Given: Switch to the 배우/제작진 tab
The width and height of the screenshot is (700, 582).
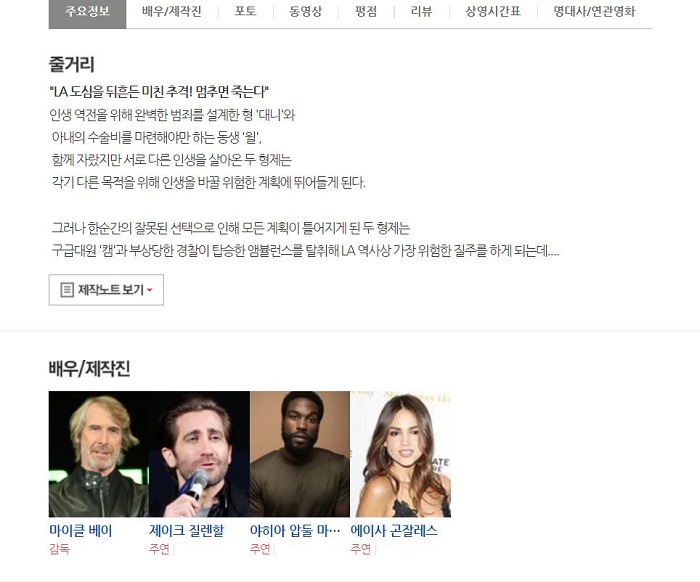Looking at the screenshot, I should click(172, 11).
